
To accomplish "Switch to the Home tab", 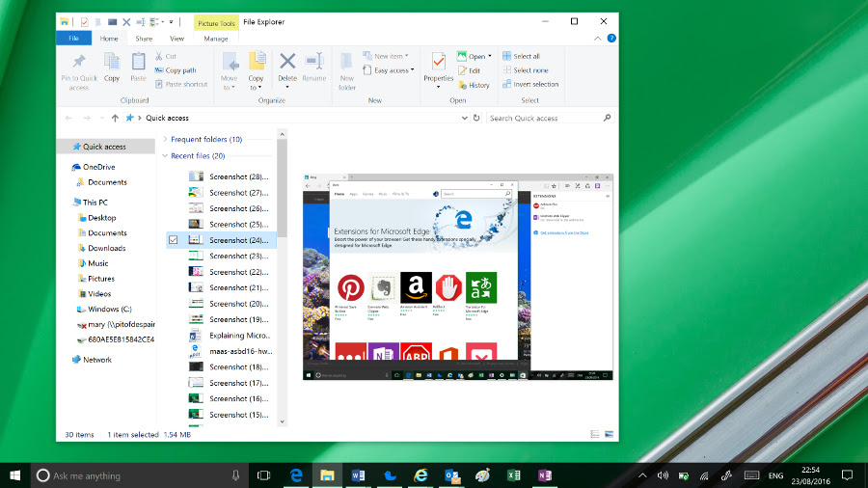I will (x=109, y=39).
